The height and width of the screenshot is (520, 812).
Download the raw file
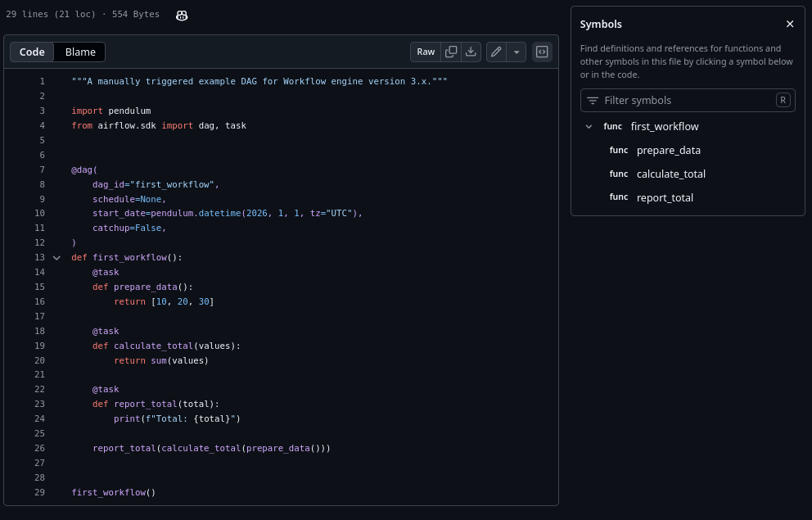[471, 52]
